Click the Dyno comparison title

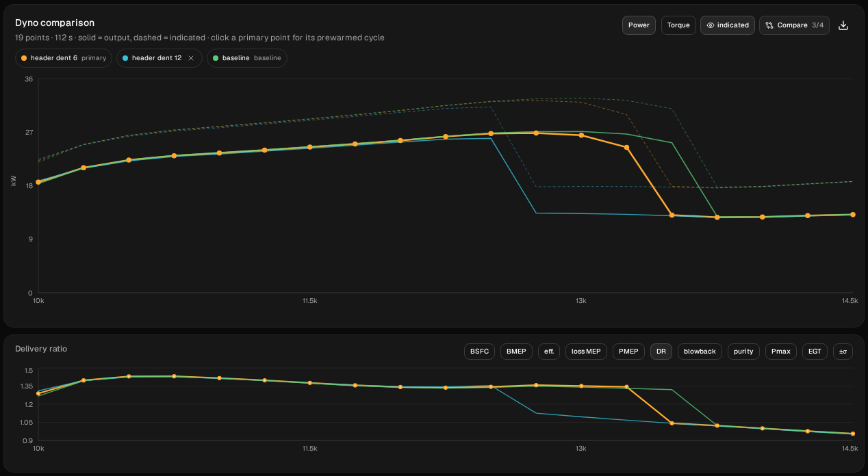55,23
